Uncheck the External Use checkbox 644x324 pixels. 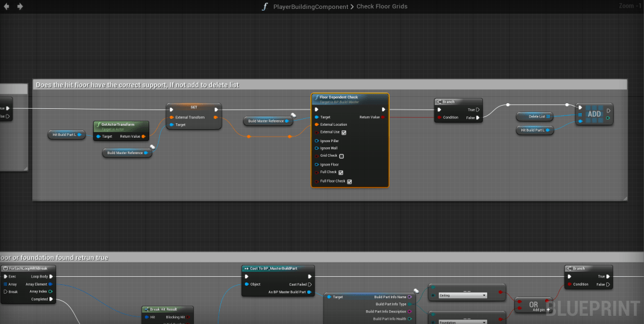[x=344, y=132]
